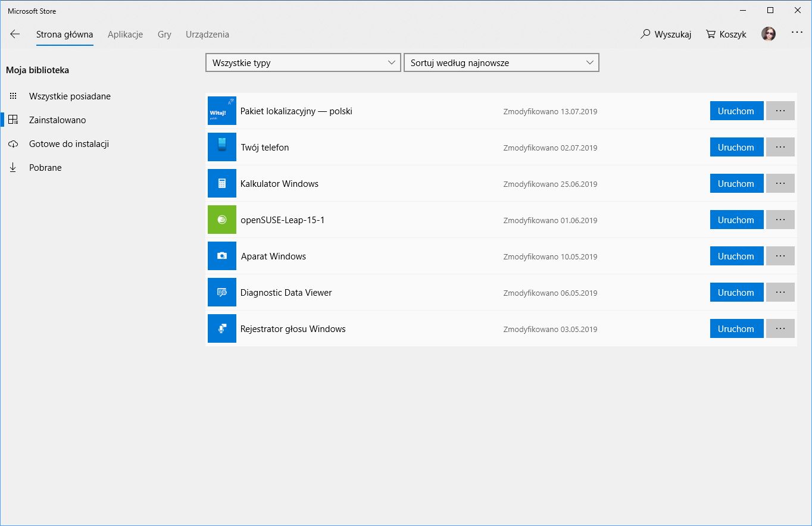Click the 'Pakiet lokalizacyjny — polski' title

[x=296, y=111]
